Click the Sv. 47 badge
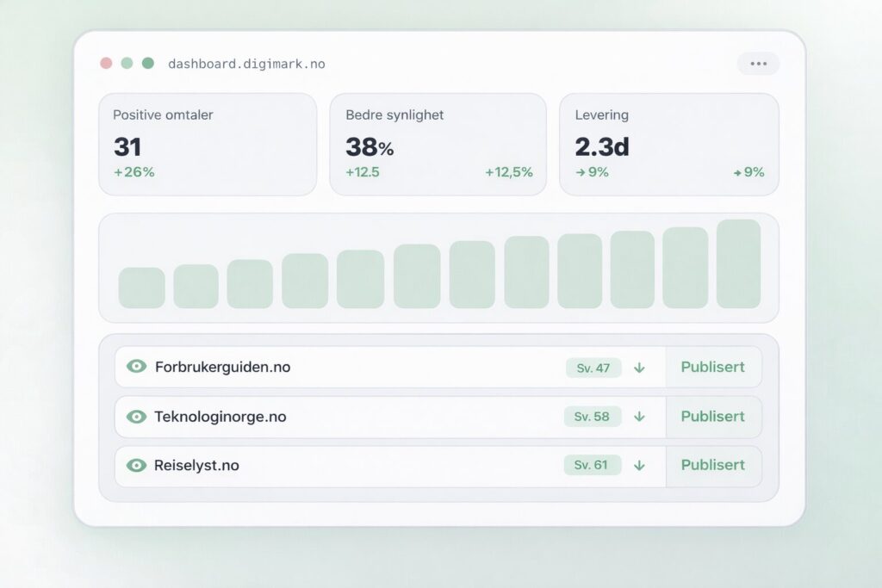This screenshot has width=882, height=588. click(593, 368)
